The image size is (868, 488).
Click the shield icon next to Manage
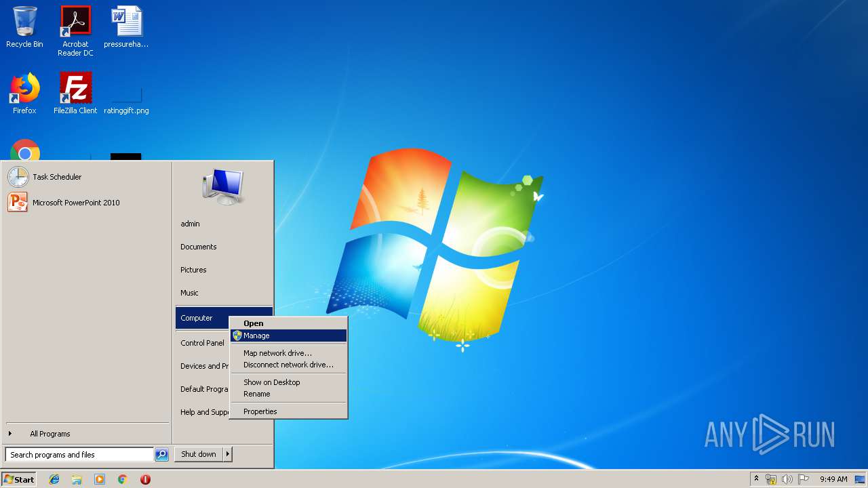[x=237, y=335]
